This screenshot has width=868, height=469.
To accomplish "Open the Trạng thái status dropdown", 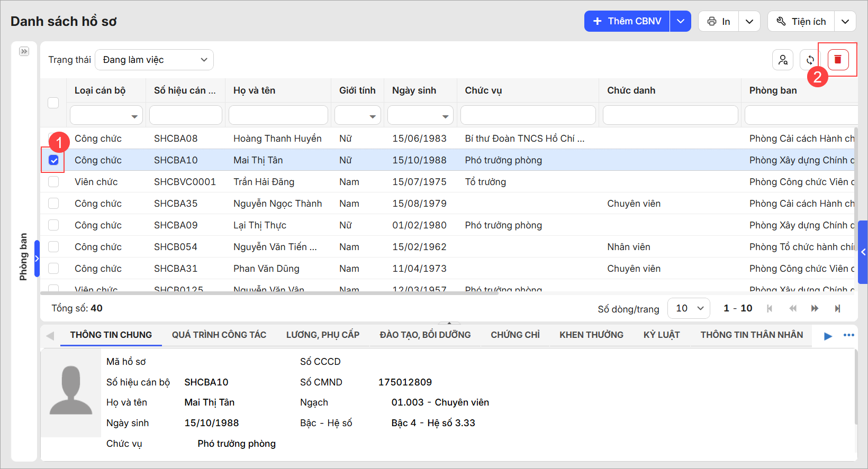I will tap(154, 60).
